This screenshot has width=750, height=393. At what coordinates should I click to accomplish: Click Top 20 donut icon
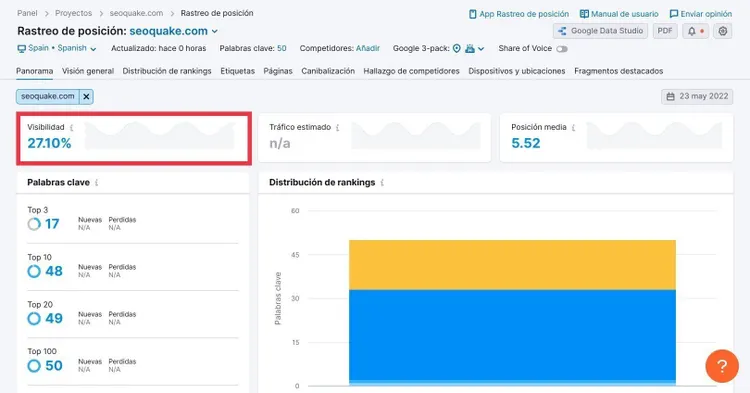[x=34, y=318]
